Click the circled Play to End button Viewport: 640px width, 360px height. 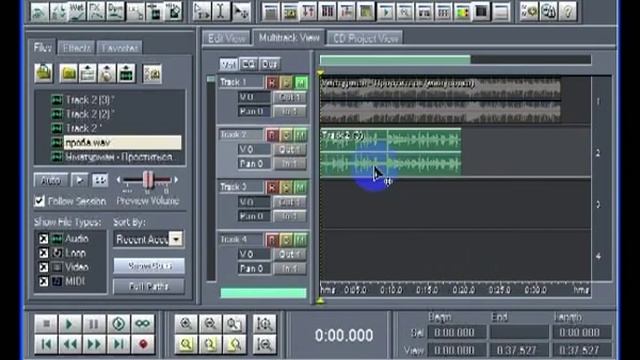[118, 324]
